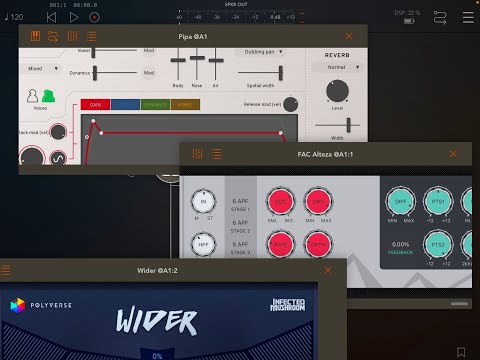
Task: Click the teal PTS1 knob
Action: 438,202
